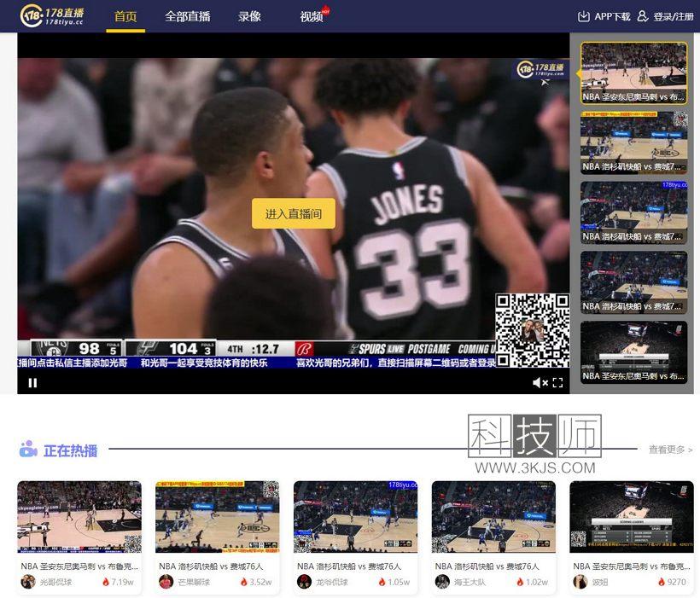Click the APP下载 download icon
Viewport: 700px width, 598px height.
pyautogui.click(x=584, y=16)
